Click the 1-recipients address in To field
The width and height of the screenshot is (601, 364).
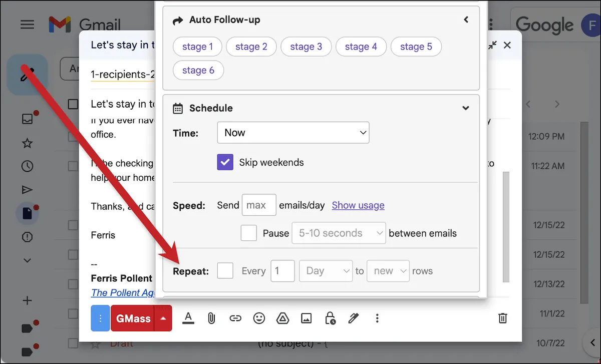pos(122,75)
